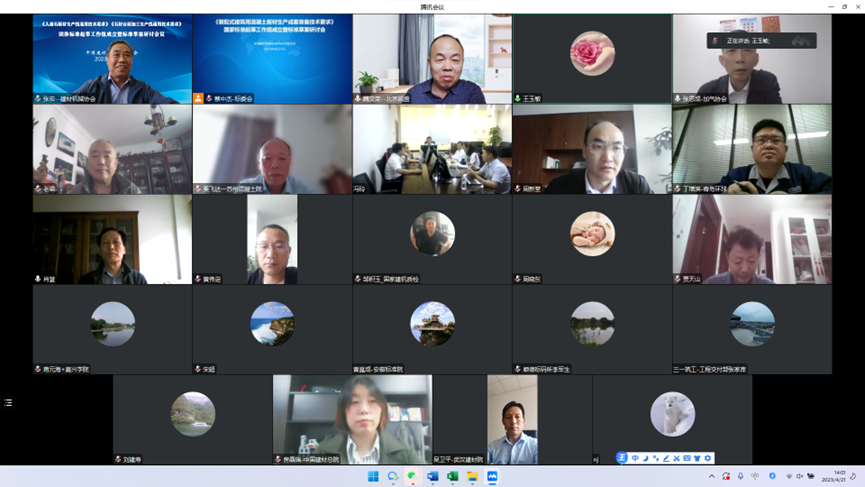Click the Tencent Meeting taskbar icon

pos(492,477)
